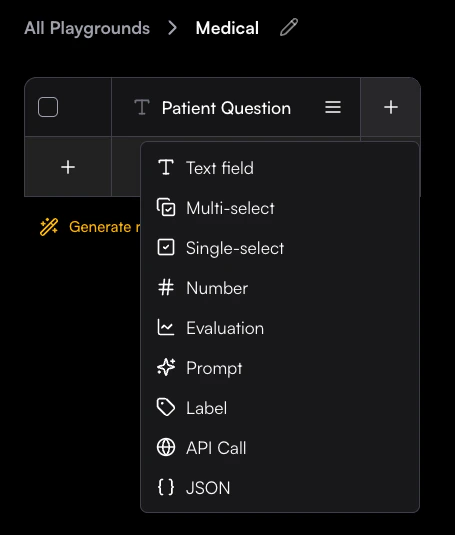Click the pencil edit icon beside Medical
455x535 pixels.
[289, 27]
